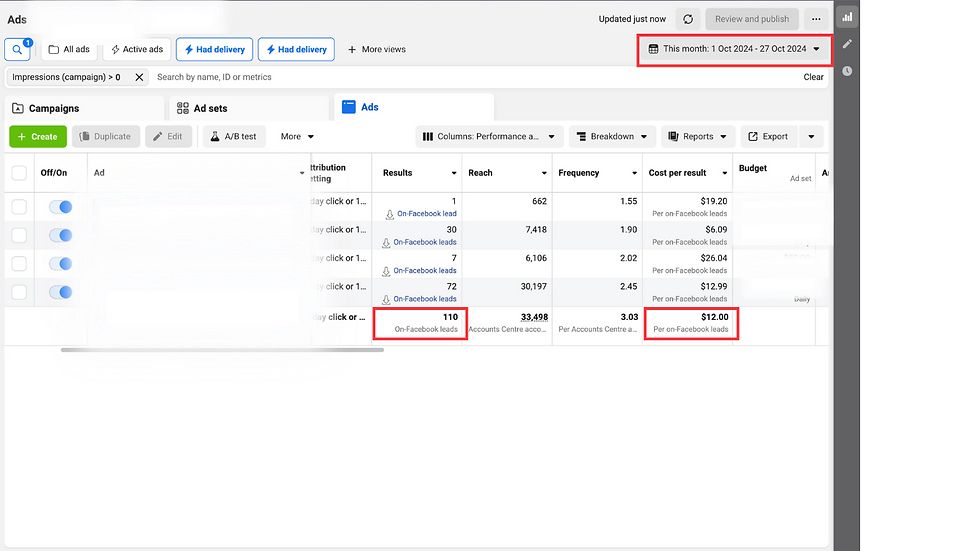Open the Breakdown dropdown
This screenshot has height=551, width=980.
612,136
